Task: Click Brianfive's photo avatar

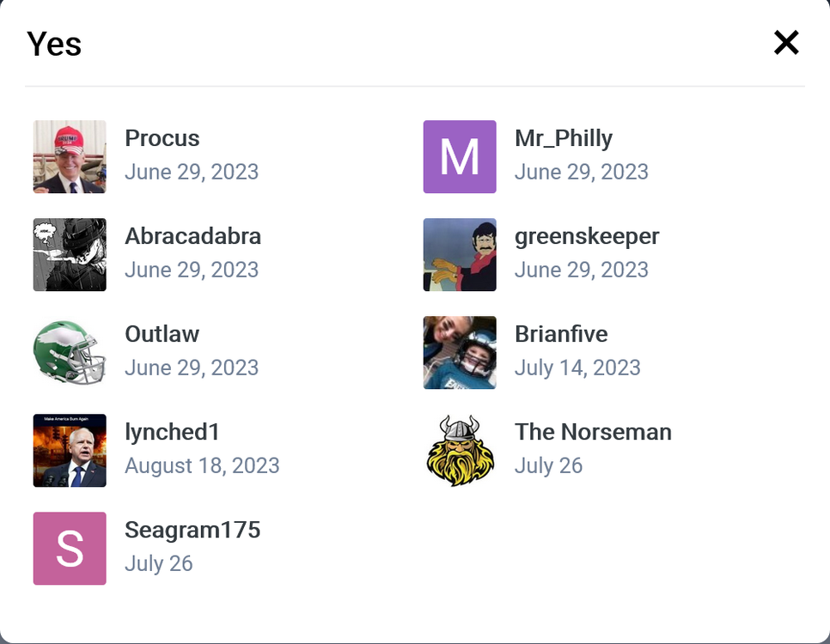Action: (460, 352)
